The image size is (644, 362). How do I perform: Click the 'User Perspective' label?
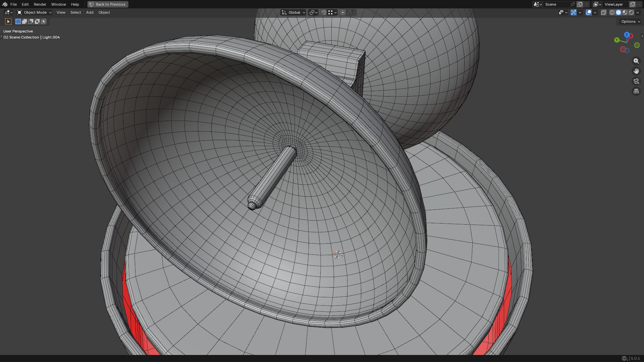pos(18,31)
